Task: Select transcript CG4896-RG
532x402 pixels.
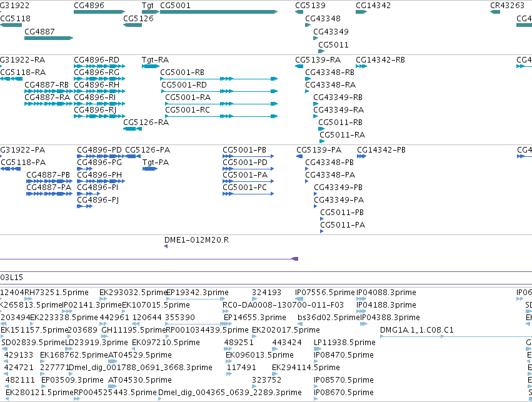Action: click(99, 79)
